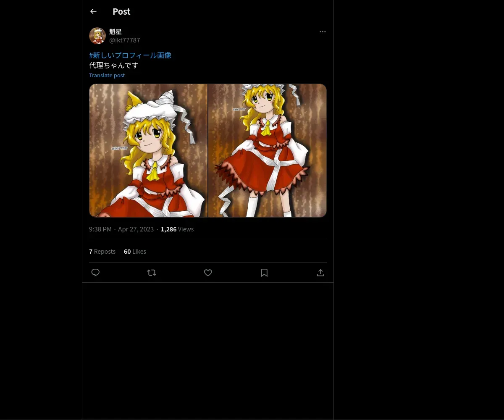View the 60 Likes list

tap(135, 251)
